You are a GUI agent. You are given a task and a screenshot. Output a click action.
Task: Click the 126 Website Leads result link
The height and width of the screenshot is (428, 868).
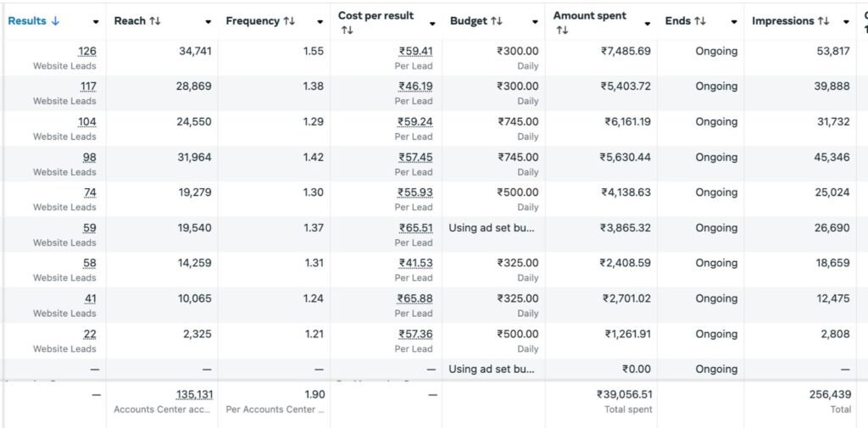point(86,52)
